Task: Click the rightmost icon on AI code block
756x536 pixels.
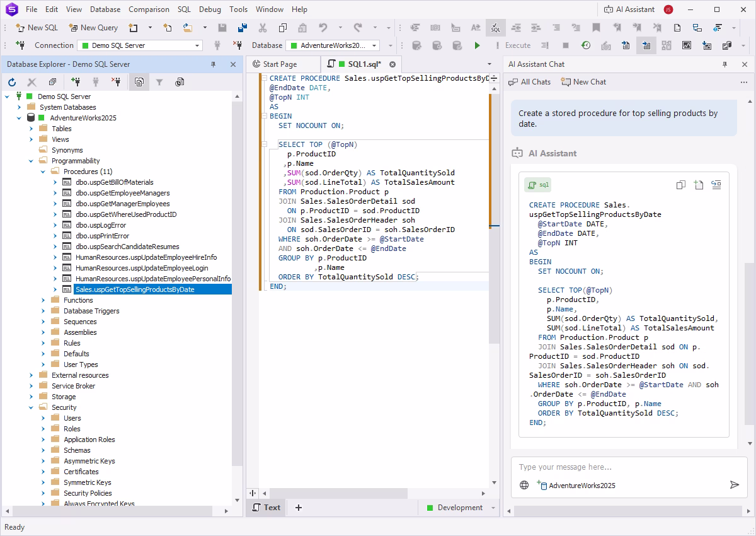Action: 716,185
